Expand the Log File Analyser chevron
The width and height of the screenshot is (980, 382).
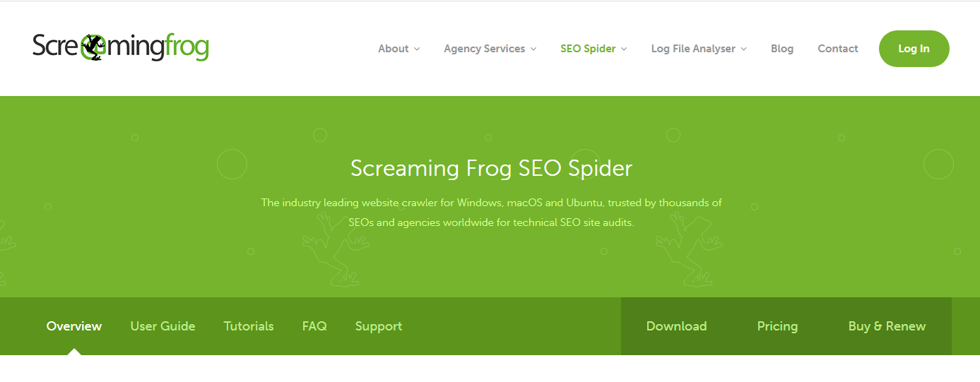tap(744, 49)
